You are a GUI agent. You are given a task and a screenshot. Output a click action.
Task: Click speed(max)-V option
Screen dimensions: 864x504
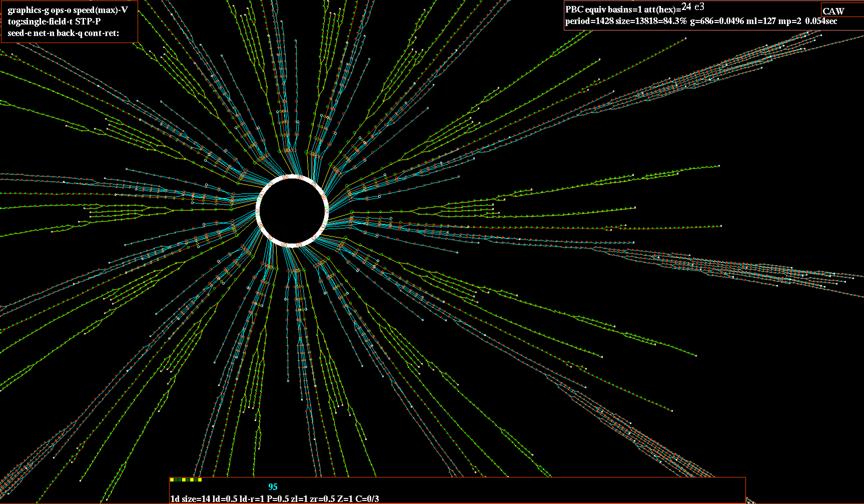[101, 10]
